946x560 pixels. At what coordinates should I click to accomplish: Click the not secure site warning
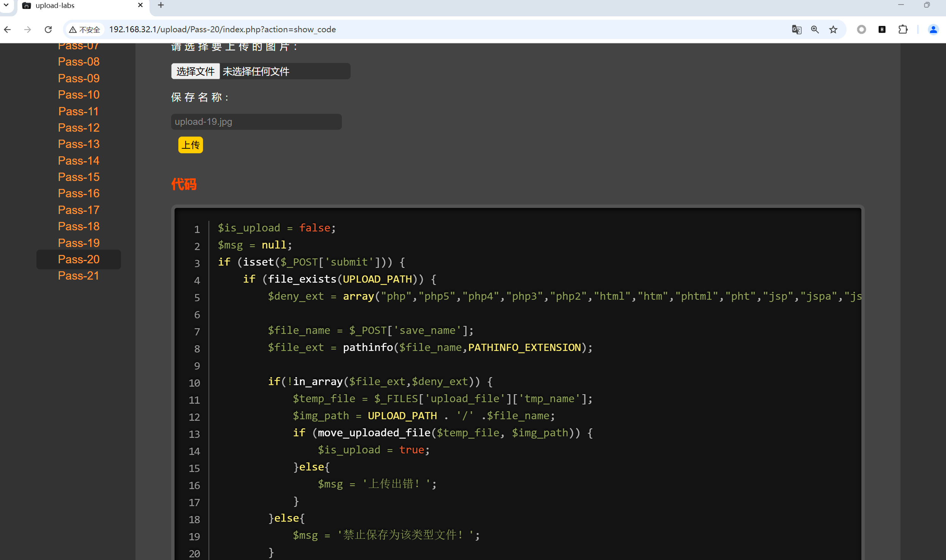tap(85, 30)
